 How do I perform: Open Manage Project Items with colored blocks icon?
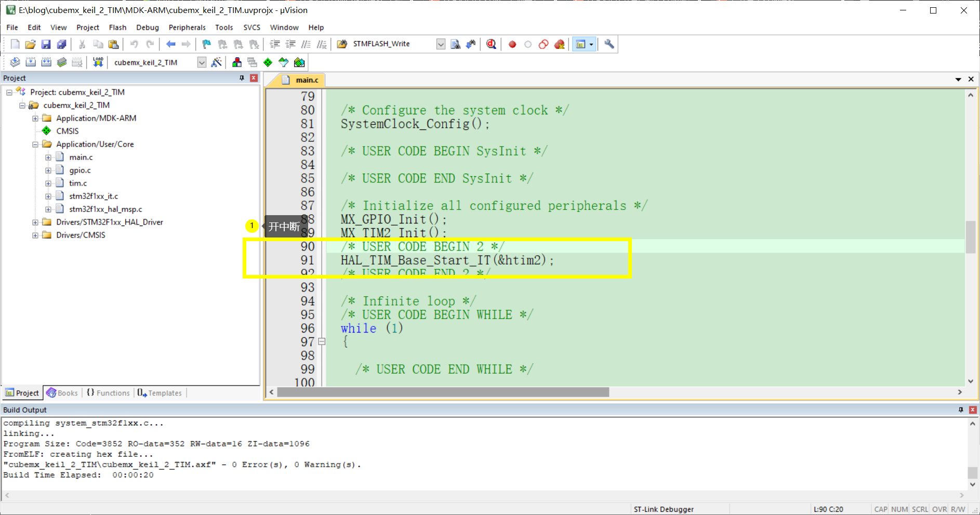pyautogui.click(x=237, y=62)
